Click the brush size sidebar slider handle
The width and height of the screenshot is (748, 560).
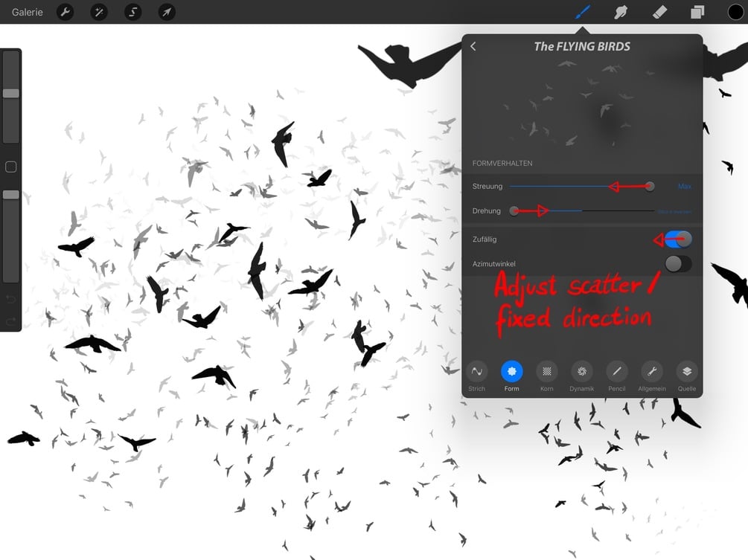(11, 94)
